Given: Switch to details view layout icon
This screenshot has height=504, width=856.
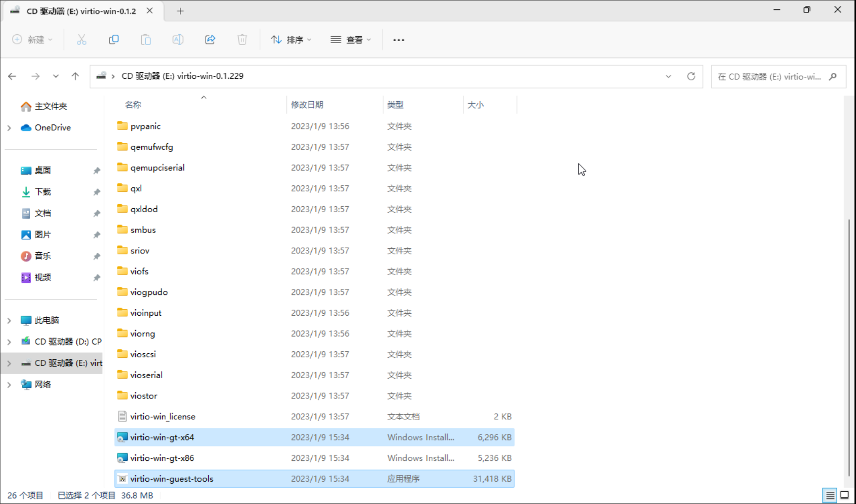Looking at the screenshot, I should coord(830,495).
